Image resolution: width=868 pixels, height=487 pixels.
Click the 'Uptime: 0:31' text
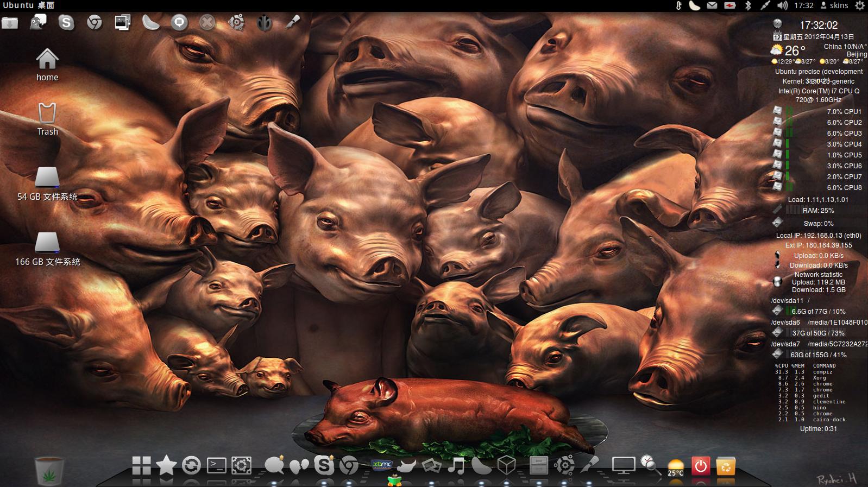tap(819, 429)
